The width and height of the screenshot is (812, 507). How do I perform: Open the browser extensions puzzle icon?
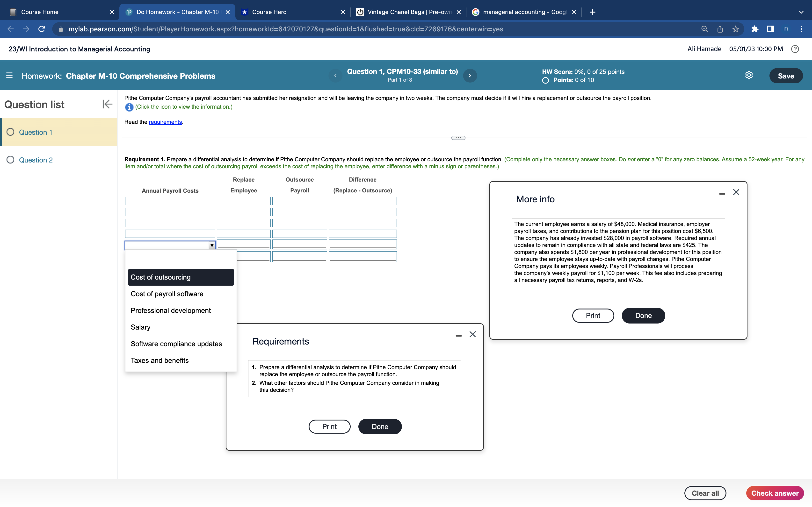point(755,29)
